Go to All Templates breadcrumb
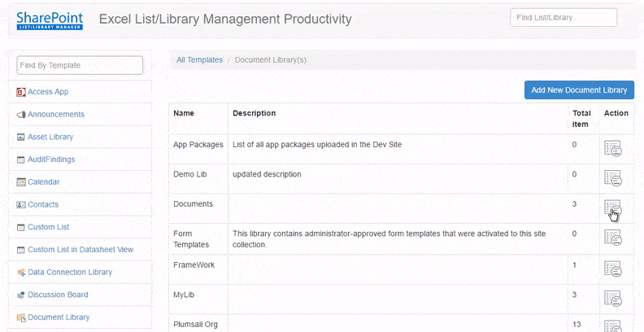 click(199, 60)
